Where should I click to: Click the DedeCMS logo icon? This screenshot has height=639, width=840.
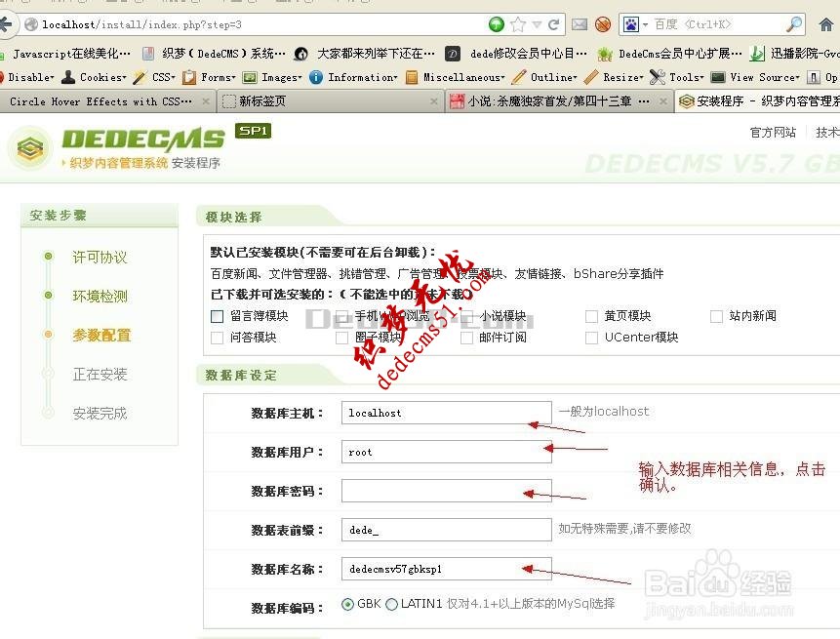32,148
